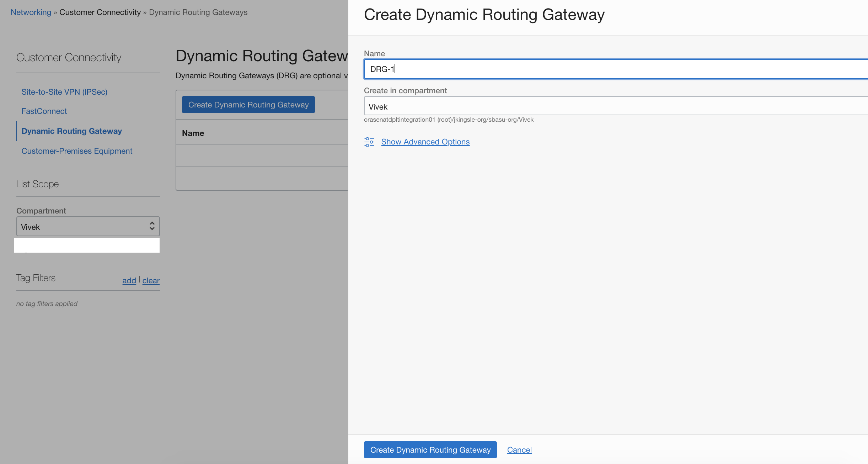The height and width of the screenshot is (464, 868).
Task: Open Dynamic Routing Gateways breadcrumb
Action: (x=198, y=12)
